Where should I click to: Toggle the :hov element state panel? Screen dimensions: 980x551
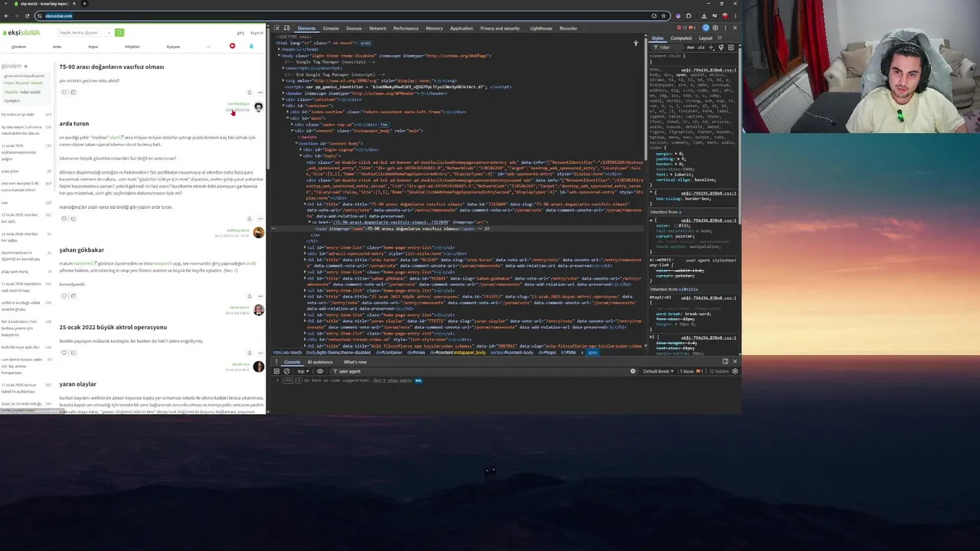point(691,47)
